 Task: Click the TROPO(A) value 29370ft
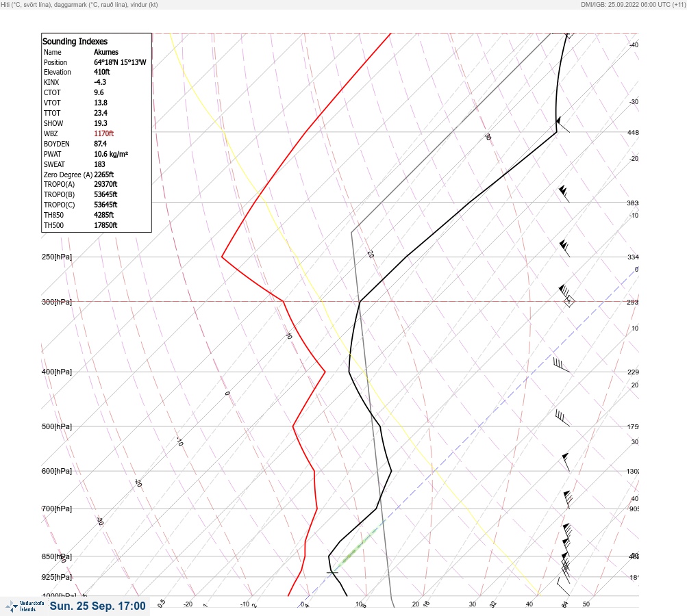pyautogui.click(x=105, y=184)
